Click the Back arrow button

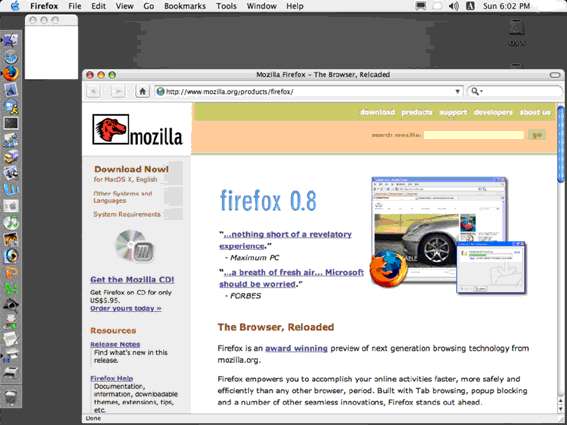[x=93, y=92]
